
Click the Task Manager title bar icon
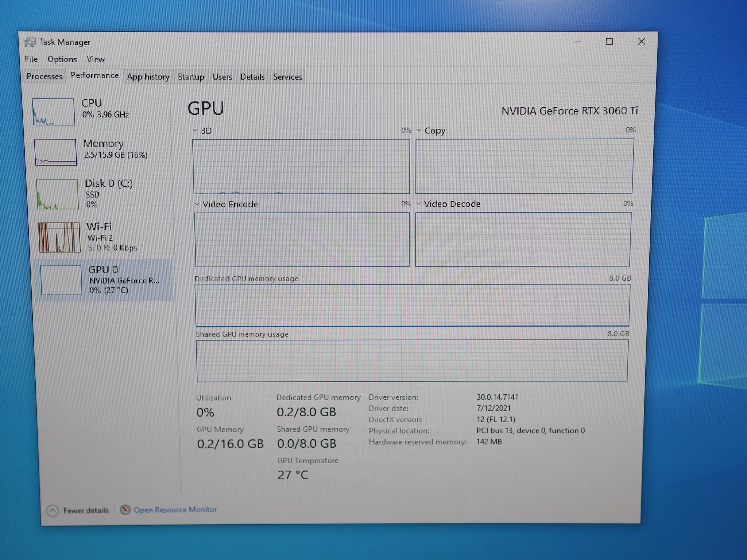(x=30, y=42)
